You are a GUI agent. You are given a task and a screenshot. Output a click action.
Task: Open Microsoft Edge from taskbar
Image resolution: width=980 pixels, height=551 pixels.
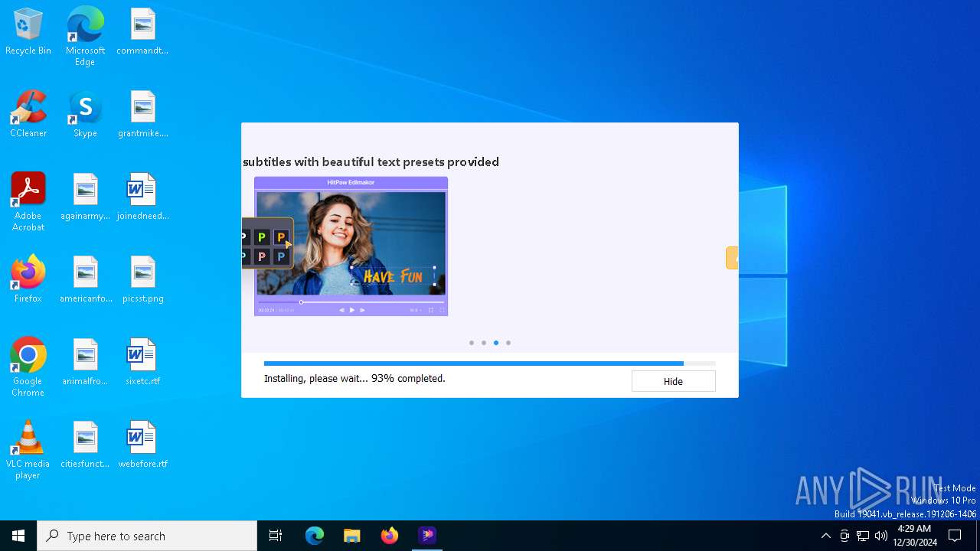click(315, 536)
